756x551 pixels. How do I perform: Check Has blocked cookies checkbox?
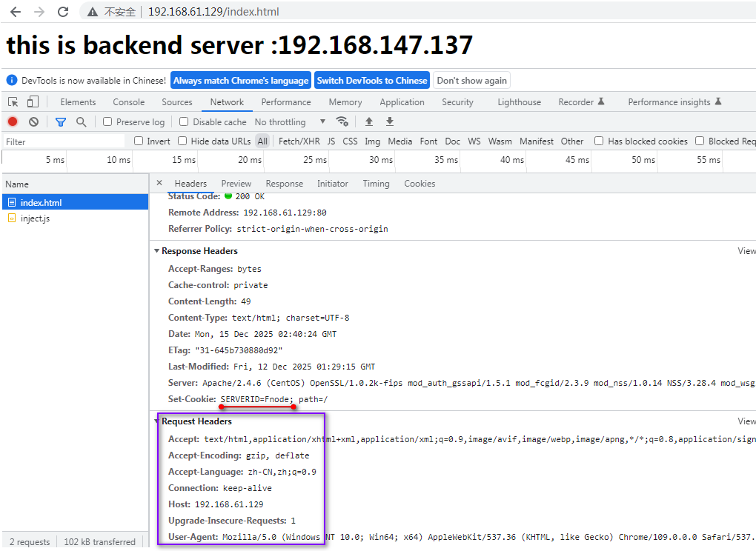point(599,141)
